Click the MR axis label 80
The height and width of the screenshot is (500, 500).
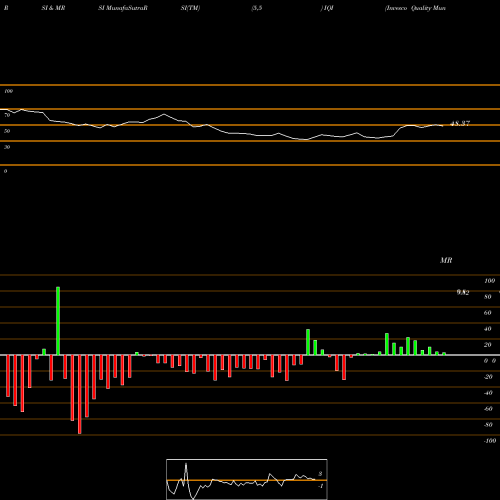pos(488,297)
